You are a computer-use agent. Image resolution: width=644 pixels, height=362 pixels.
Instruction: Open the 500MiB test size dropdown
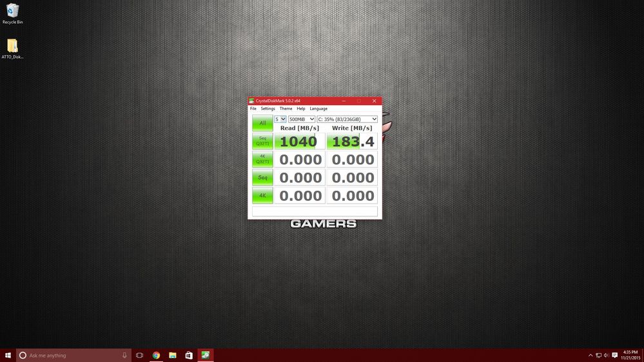click(302, 119)
